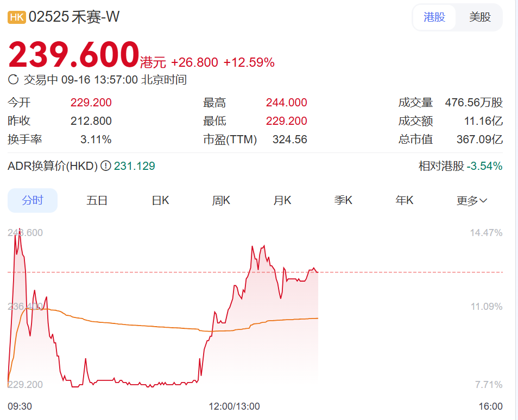The width and height of the screenshot is (518, 420).
Task: Click the orange HK market badge
Action: [17, 17]
